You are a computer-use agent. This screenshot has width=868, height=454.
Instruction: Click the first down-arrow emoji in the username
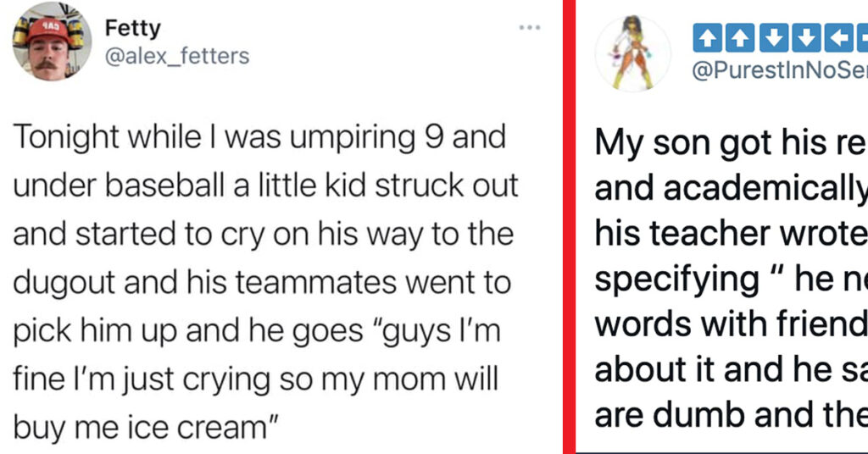(x=773, y=38)
